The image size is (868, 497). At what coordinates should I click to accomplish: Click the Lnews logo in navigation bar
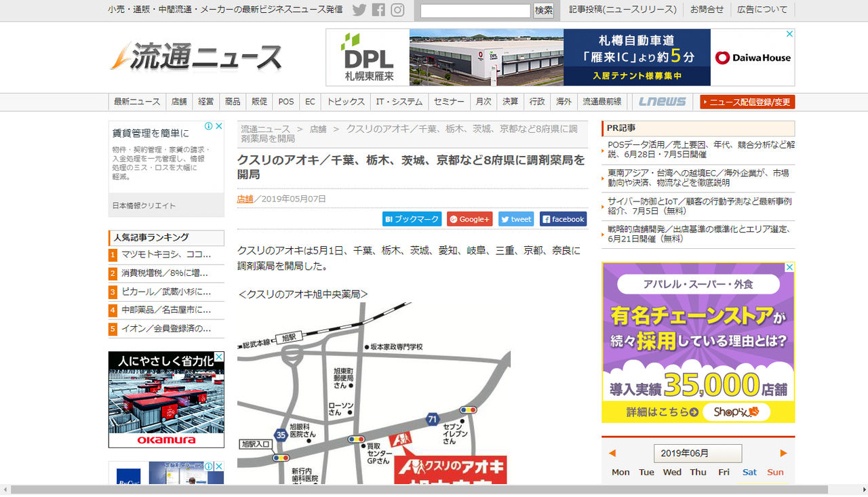pyautogui.click(x=663, y=102)
